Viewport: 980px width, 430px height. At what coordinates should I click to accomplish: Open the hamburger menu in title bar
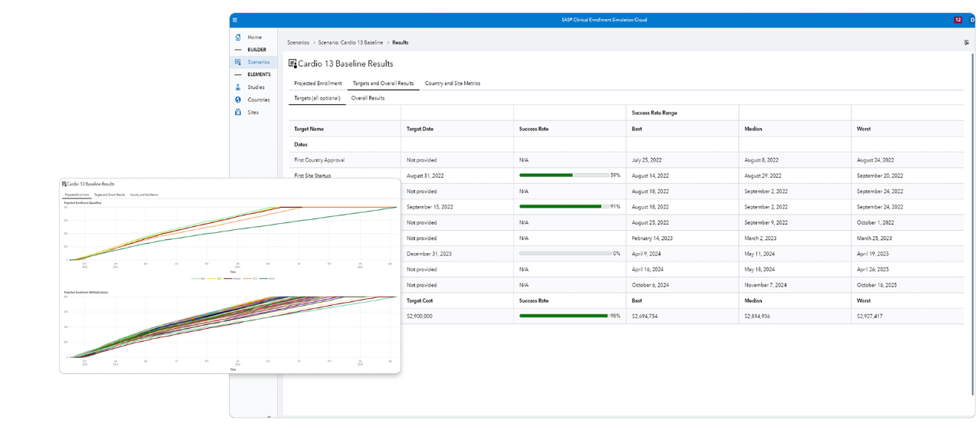[235, 20]
